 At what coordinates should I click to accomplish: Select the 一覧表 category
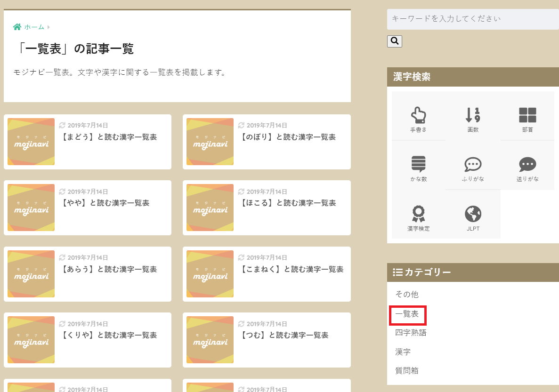click(407, 314)
